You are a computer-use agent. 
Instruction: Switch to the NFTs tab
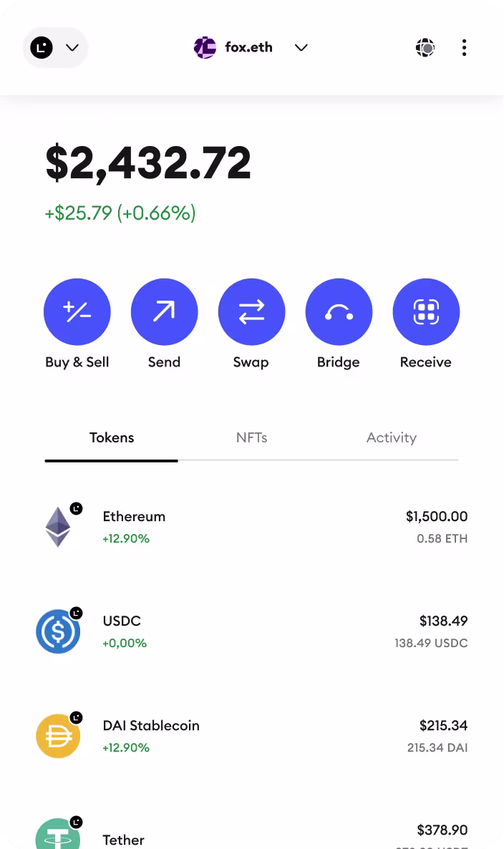[251, 437]
